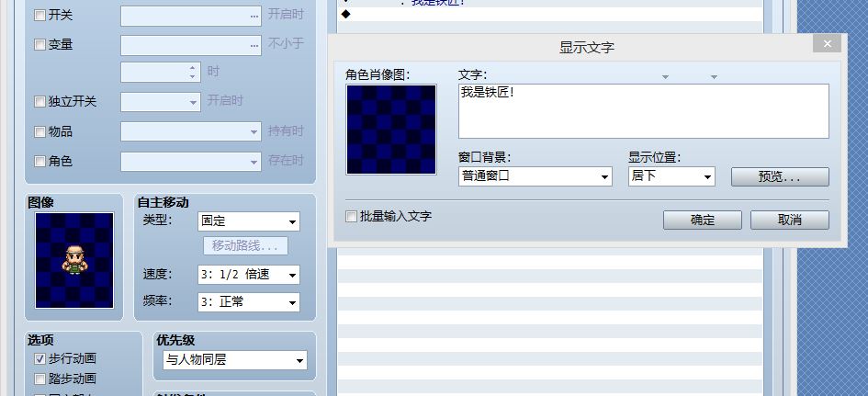Confirm with the 确定 button
The height and width of the screenshot is (396, 868).
pyautogui.click(x=703, y=220)
